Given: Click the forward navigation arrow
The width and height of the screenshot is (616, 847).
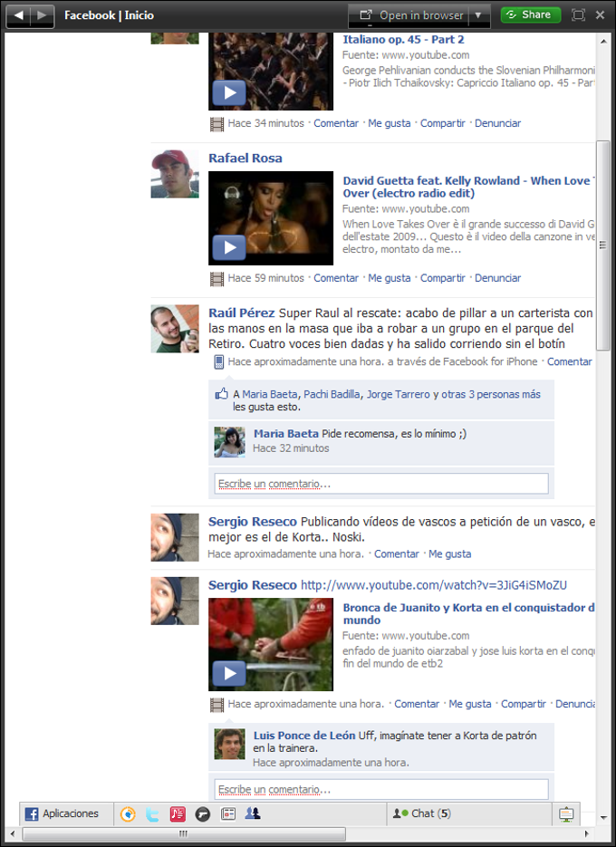Looking at the screenshot, I should point(43,15).
